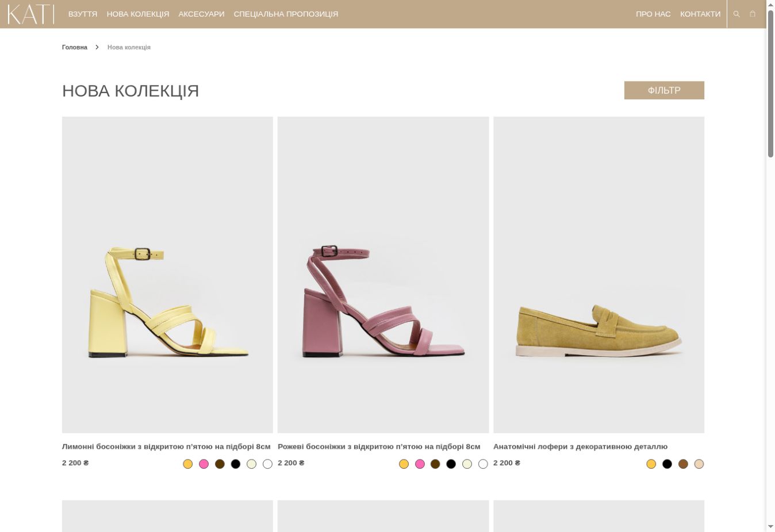Open the НОВА КОЛЕКЦІЯ menu item
Viewport: 775px width, 532px height.
point(138,14)
